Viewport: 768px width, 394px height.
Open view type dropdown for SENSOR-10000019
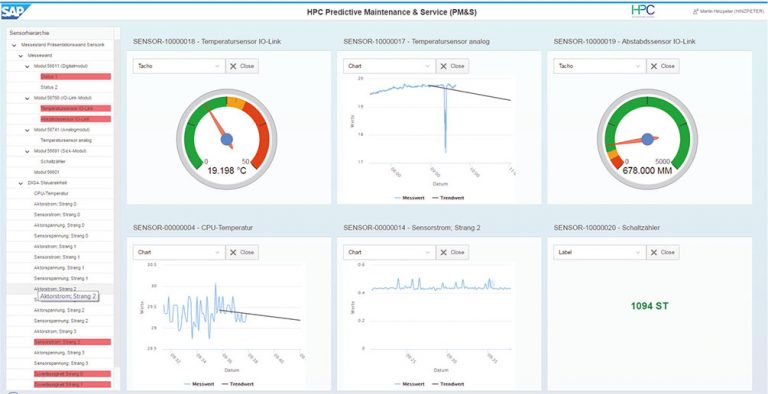click(600, 66)
